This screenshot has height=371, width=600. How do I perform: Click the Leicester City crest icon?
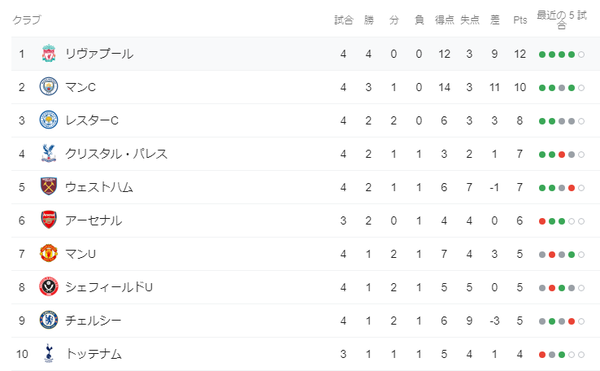pyautogui.click(x=49, y=120)
